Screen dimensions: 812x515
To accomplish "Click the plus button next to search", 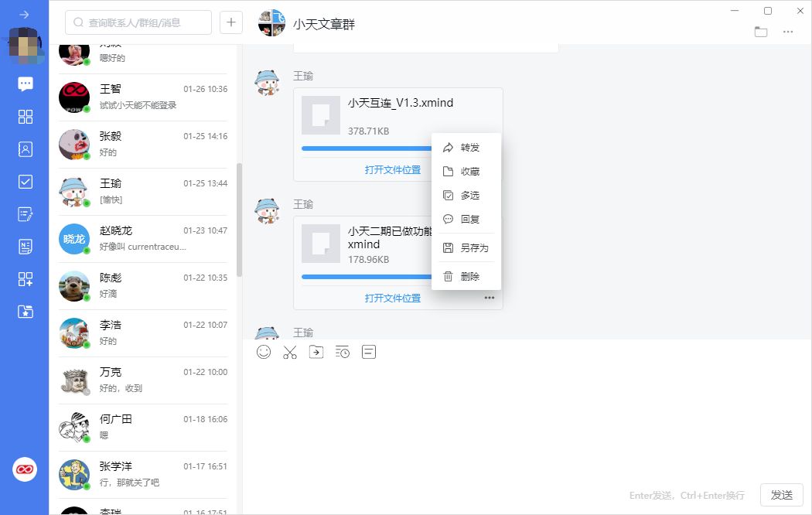I will (x=231, y=22).
